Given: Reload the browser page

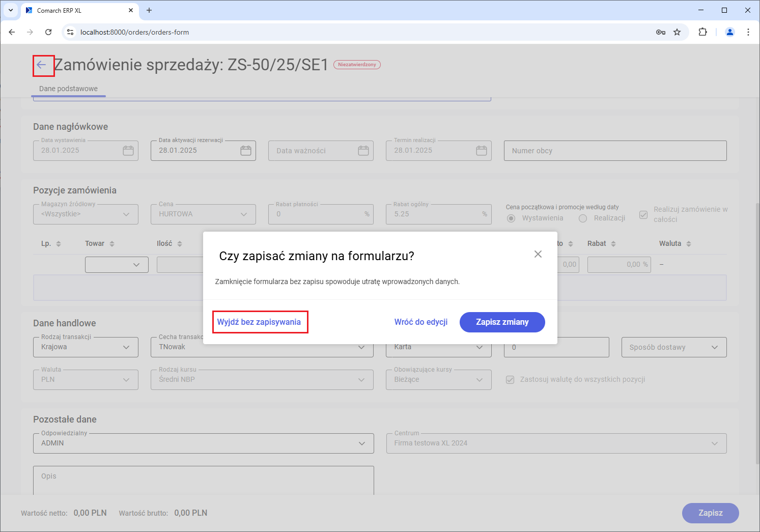Looking at the screenshot, I should tap(48, 32).
